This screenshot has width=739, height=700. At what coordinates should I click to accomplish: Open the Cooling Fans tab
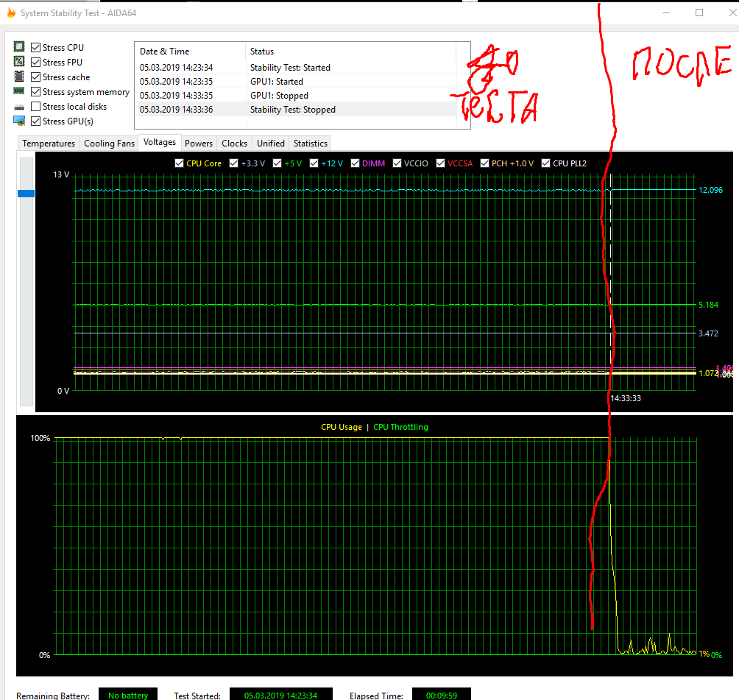[110, 144]
